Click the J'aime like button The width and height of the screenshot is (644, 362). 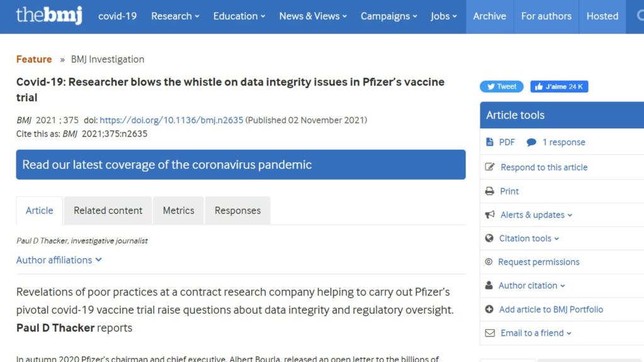coord(559,87)
